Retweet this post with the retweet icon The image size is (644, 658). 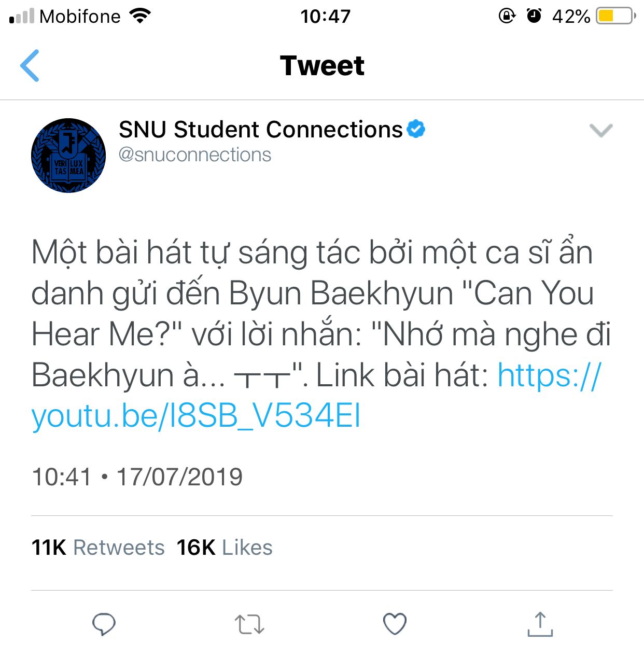(x=249, y=624)
